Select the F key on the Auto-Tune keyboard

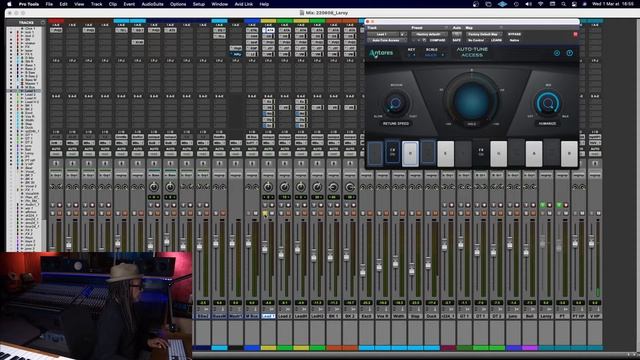[463, 153]
